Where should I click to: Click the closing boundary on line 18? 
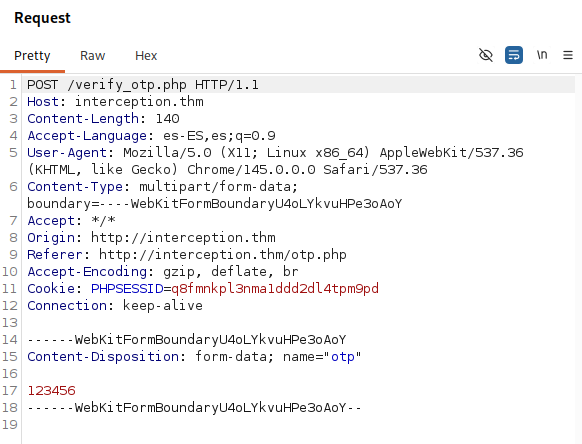194,408
